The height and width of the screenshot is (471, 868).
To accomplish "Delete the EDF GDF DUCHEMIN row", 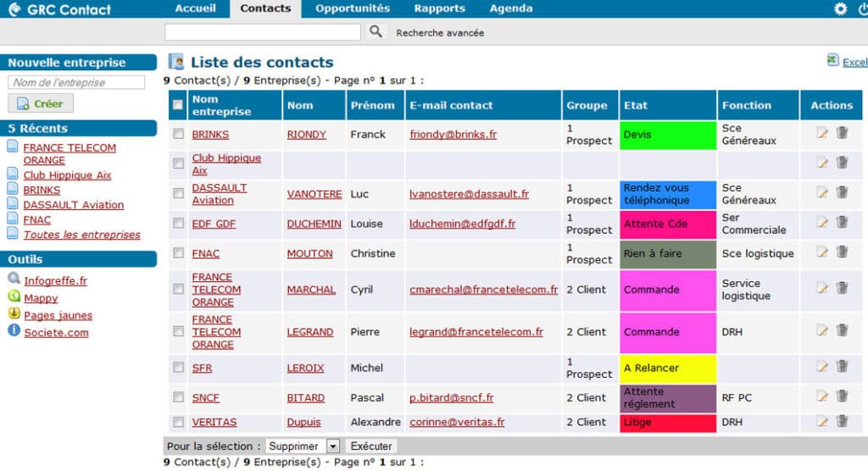I will click(842, 222).
